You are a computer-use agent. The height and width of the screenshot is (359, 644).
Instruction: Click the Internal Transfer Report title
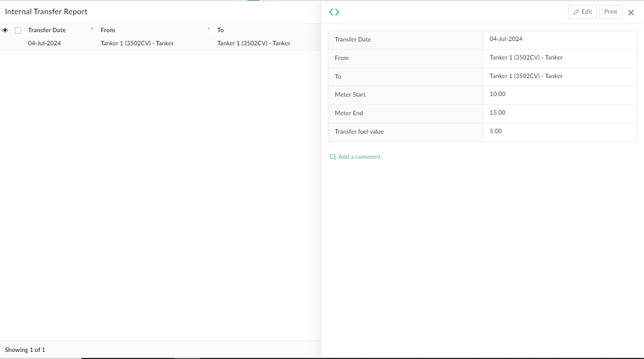46,11
